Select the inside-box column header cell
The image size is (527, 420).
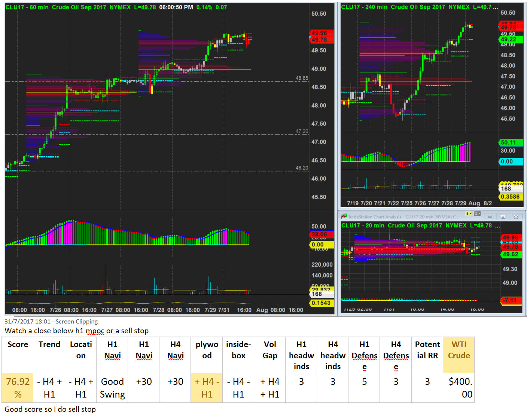[x=238, y=355]
